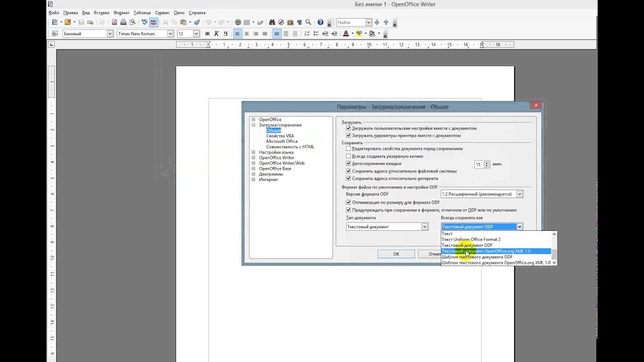Toggle 'Сохранять адреса относительно интернета'
The height and width of the screenshot is (362, 644).
tap(348, 178)
